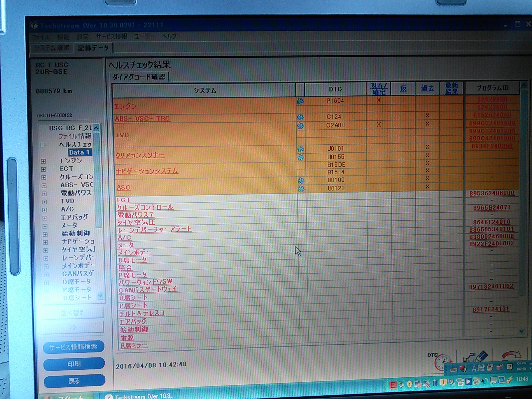Click the blue play-button tray icon
The image size is (532, 399).
tap(468, 381)
